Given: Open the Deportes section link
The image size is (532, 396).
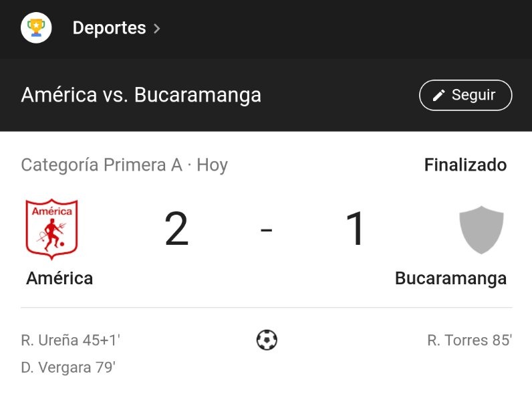Looking at the screenshot, I should pos(109,28).
